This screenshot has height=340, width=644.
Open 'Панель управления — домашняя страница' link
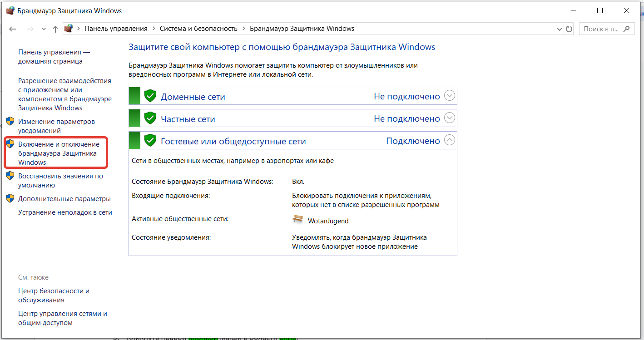(x=54, y=57)
